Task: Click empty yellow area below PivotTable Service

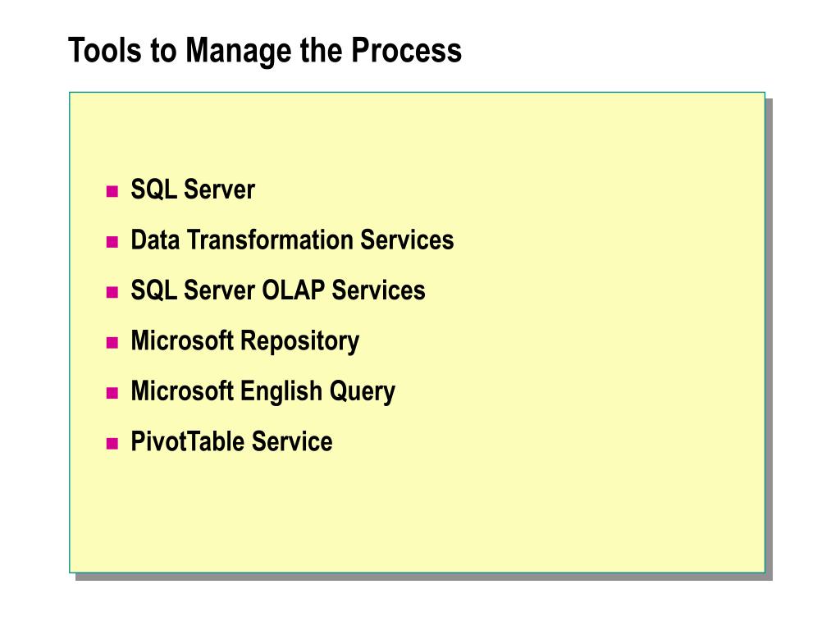Action: 417,514
